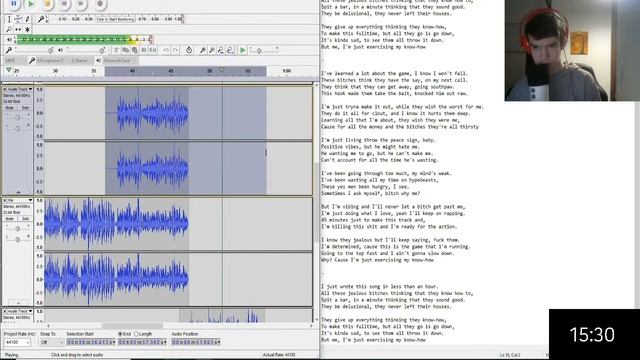Click the recording meter microphone icon

coord(41,19)
